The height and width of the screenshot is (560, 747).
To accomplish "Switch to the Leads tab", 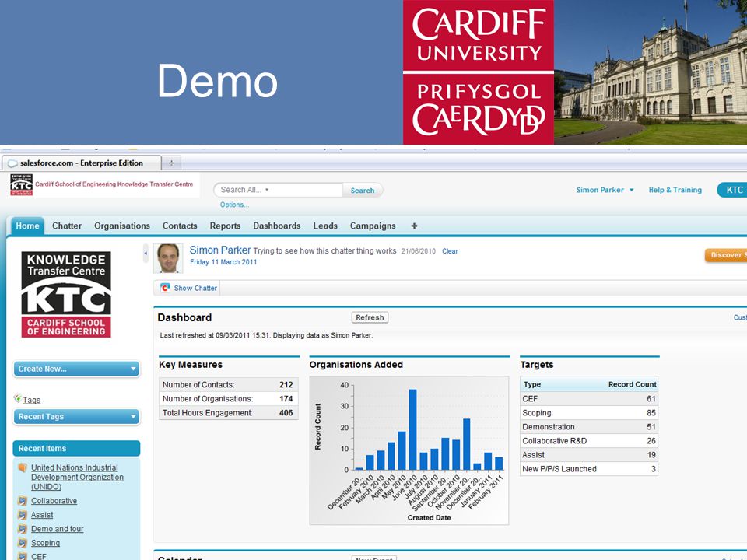I will [325, 226].
